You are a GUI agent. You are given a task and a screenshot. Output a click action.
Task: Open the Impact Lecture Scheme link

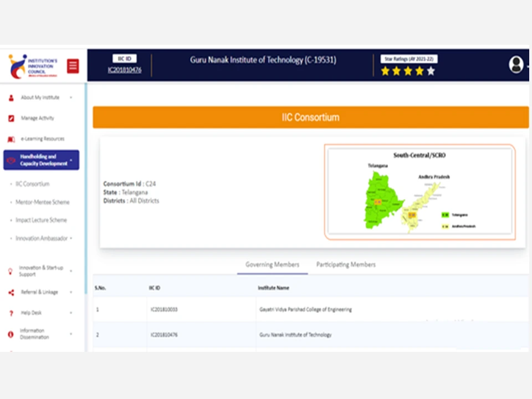[x=41, y=220]
